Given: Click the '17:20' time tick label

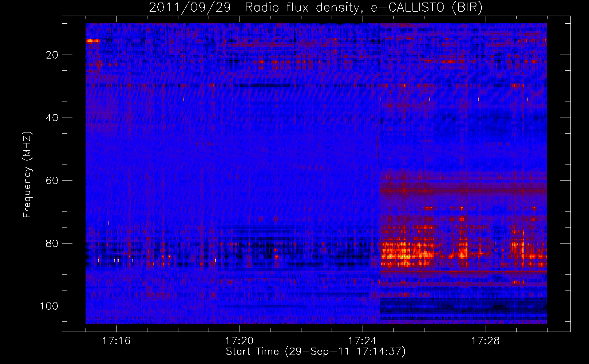Looking at the screenshot, I should (x=240, y=341).
